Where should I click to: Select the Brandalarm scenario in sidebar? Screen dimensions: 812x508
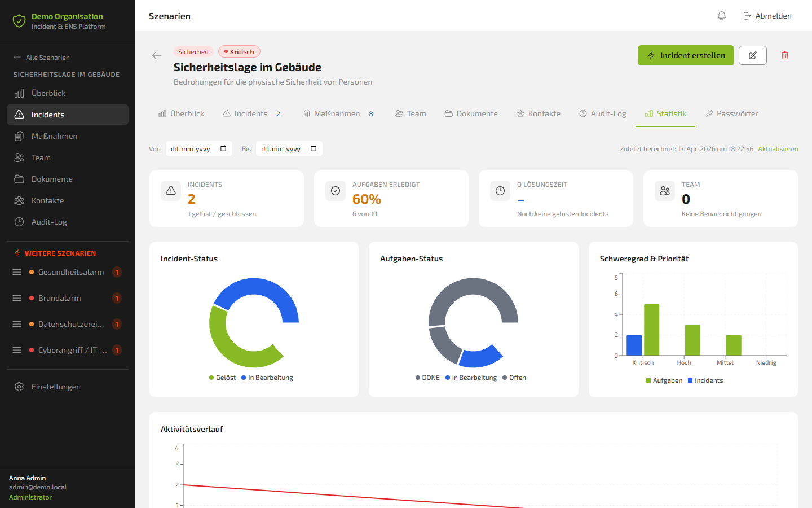68,298
